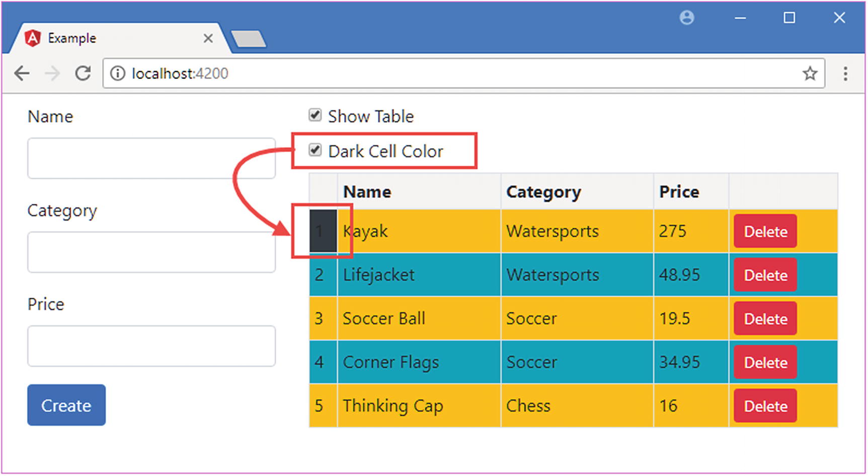Delete the Thinking Cap row
The width and height of the screenshot is (868, 476).
[x=765, y=406]
